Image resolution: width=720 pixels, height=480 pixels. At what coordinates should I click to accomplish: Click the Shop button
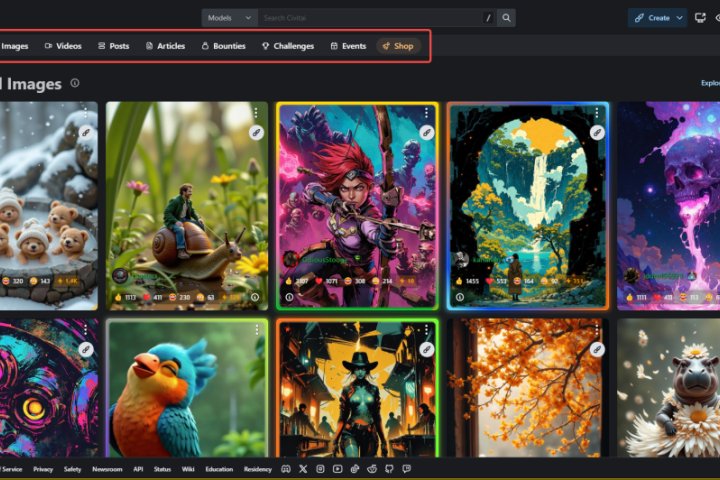point(398,46)
